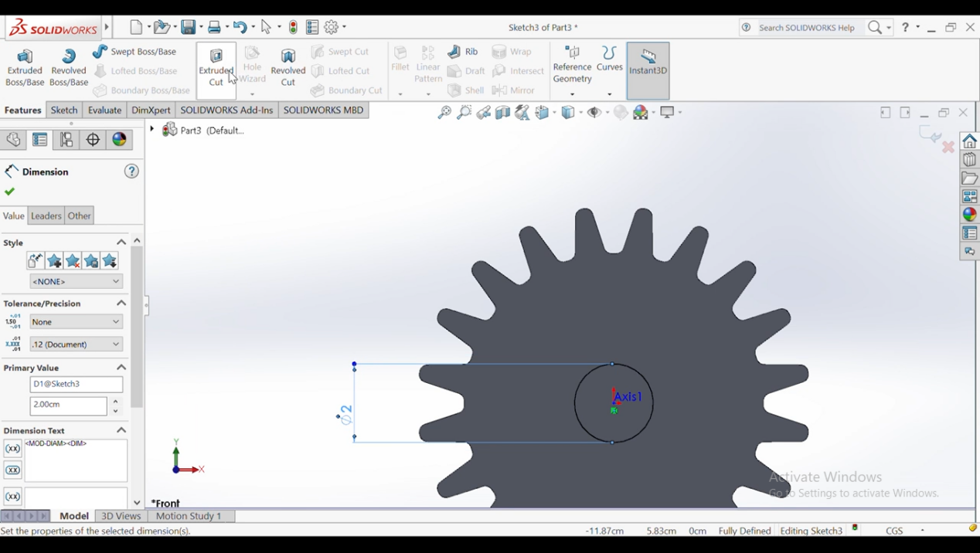The image size is (980, 553).
Task: Collapse the Style section
Action: [121, 243]
